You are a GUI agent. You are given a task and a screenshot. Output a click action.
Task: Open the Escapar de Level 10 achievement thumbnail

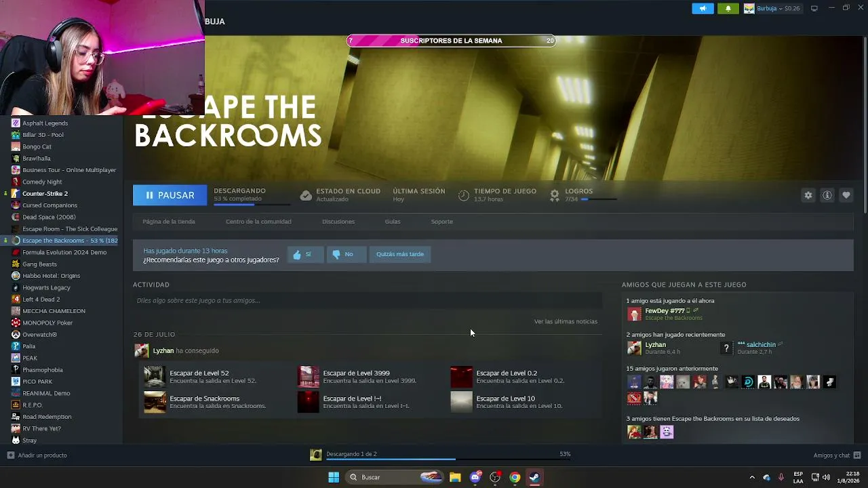click(461, 402)
